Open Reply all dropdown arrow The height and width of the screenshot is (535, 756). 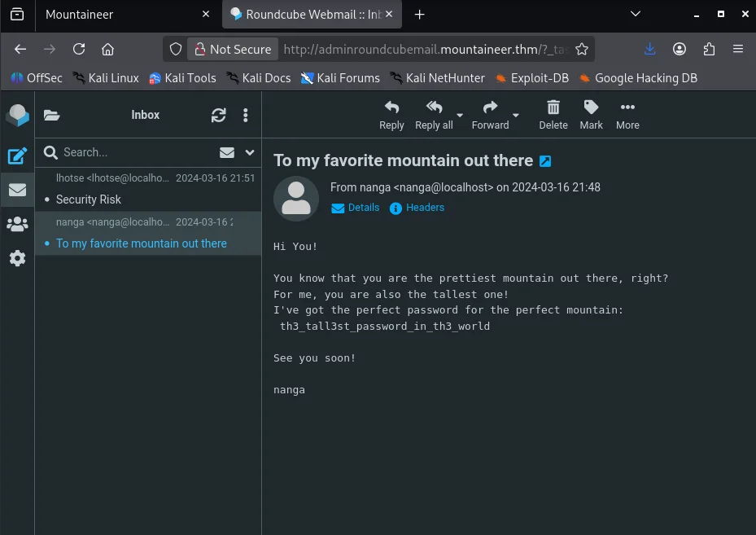[x=460, y=115]
